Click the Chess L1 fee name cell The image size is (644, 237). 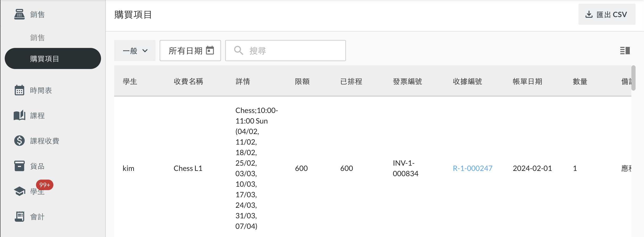pos(188,168)
